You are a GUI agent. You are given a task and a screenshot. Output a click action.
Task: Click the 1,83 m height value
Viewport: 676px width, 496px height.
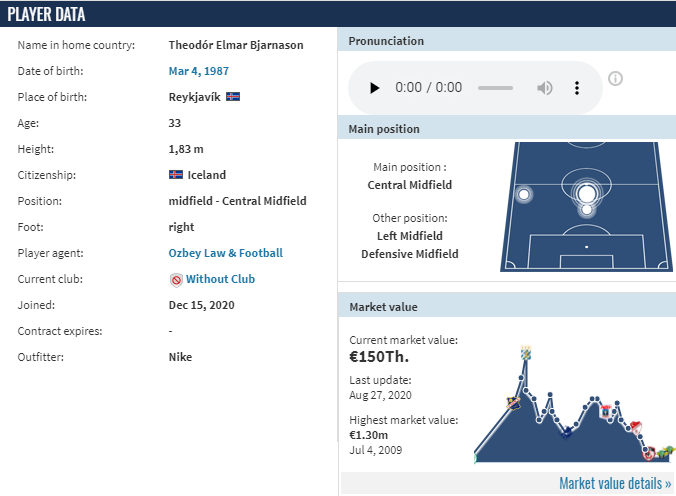coord(186,149)
